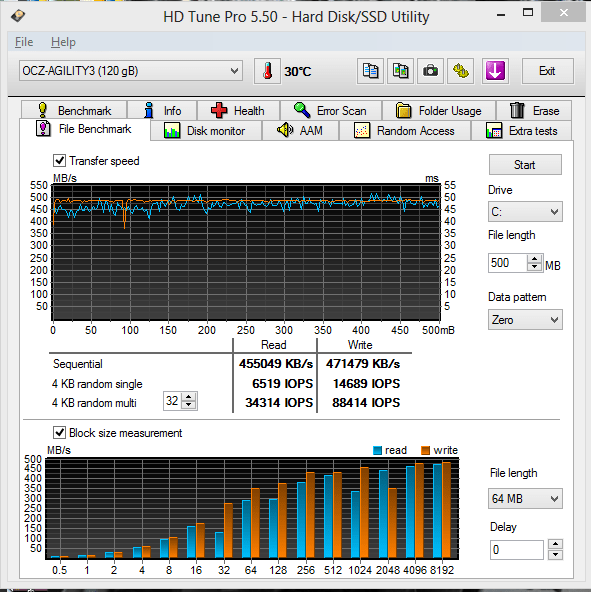The height and width of the screenshot is (592, 591).
Task: Click the HD Tune app icon in title bar
Action: point(18,16)
